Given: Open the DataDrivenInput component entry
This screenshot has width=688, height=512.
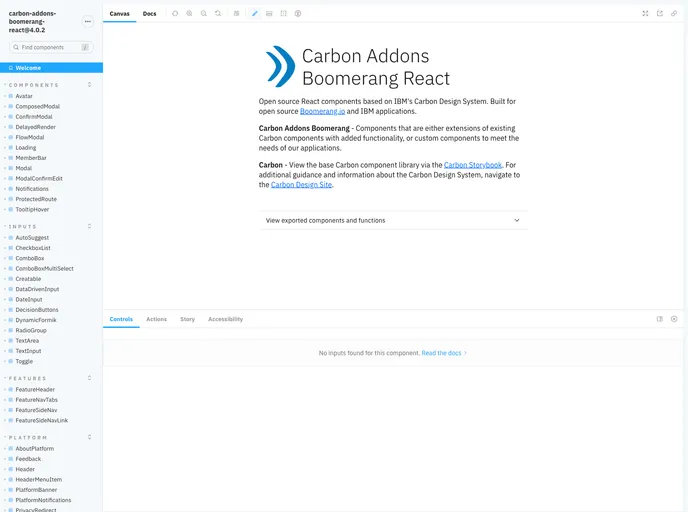Looking at the screenshot, I should (x=37, y=289).
